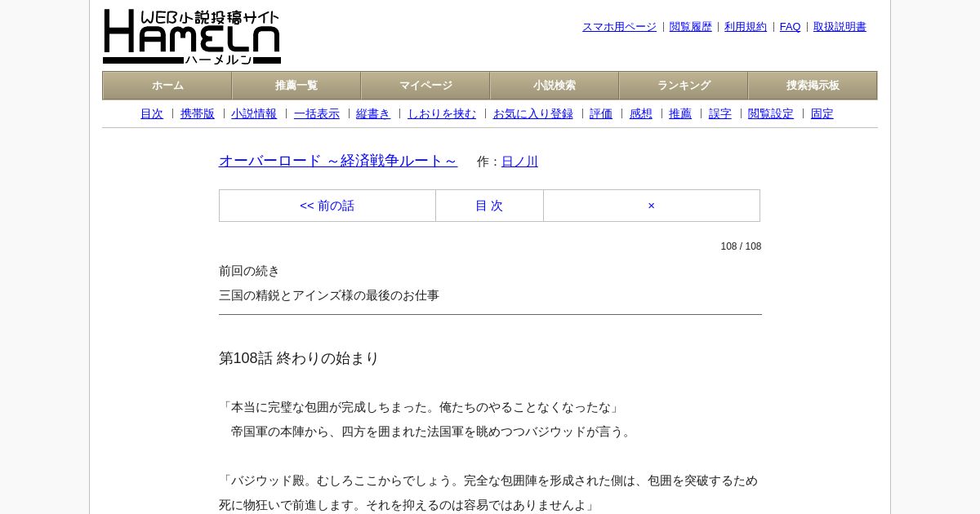Open novel title オーバーロード ～経済戦争ルート～
The image size is (980, 514).
click(338, 161)
